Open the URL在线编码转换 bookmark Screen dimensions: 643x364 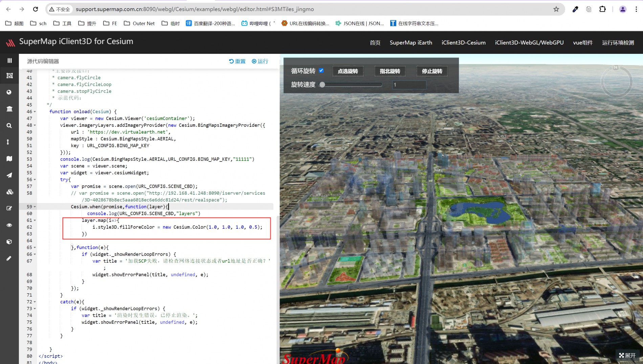pyautogui.click(x=305, y=23)
